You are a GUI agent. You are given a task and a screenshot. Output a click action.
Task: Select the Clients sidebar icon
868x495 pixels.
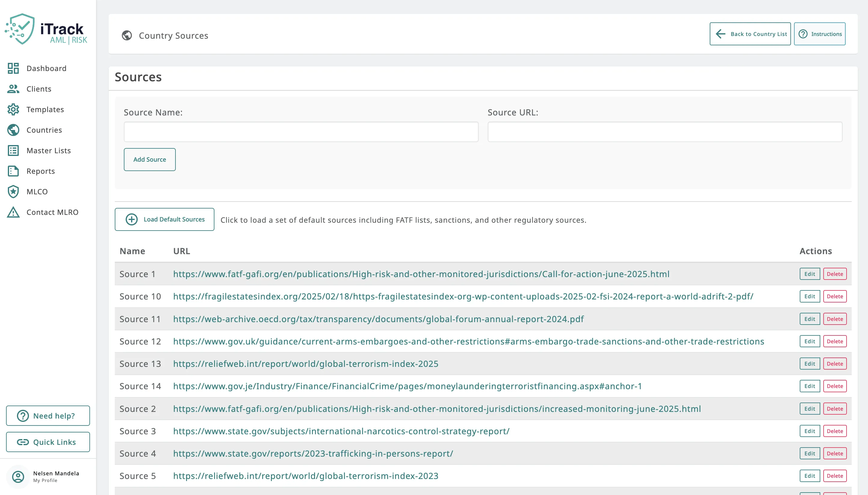point(13,89)
